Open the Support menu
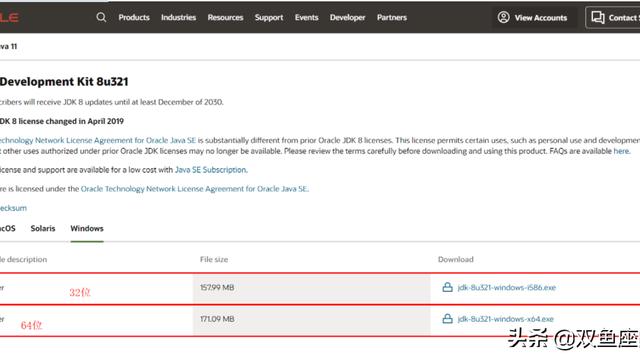The image size is (640, 360). [269, 18]
